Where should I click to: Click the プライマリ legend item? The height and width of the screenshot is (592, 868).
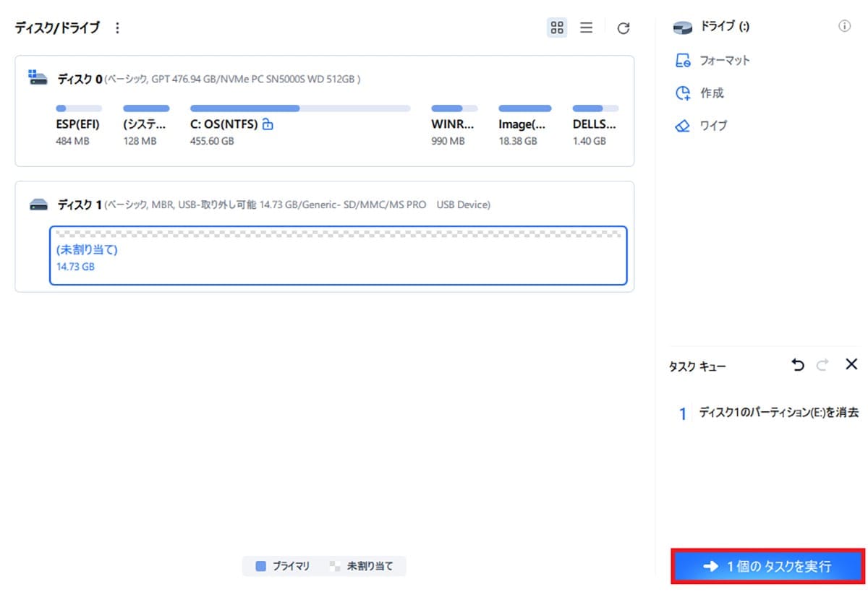(x=278, y=566)
